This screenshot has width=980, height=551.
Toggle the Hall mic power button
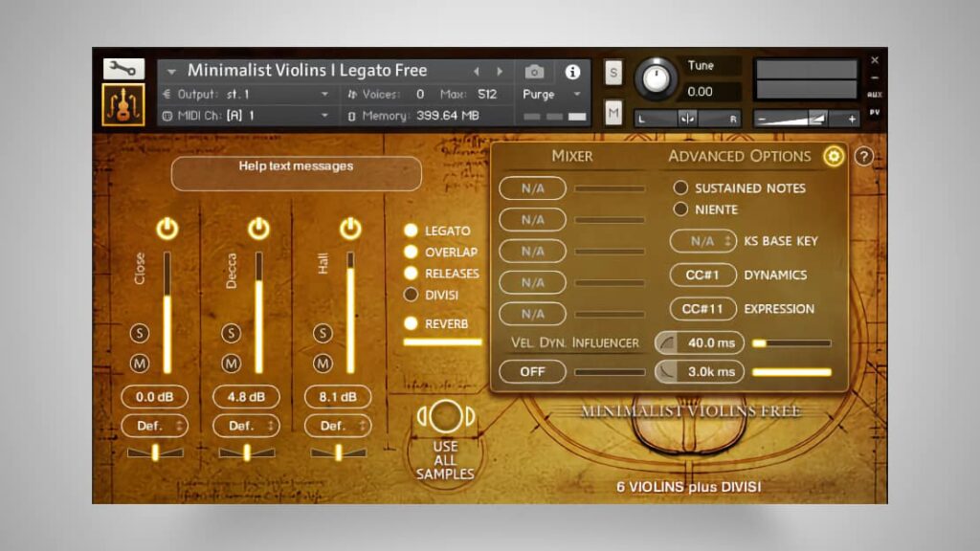coord(350,229)
